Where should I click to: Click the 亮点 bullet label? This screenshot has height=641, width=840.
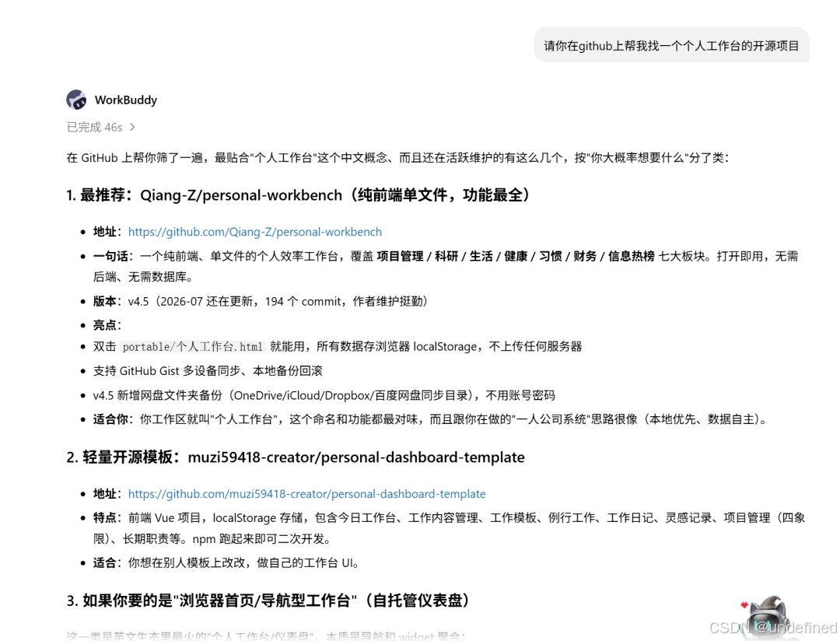pyautogui.click(x=107, y=325)
